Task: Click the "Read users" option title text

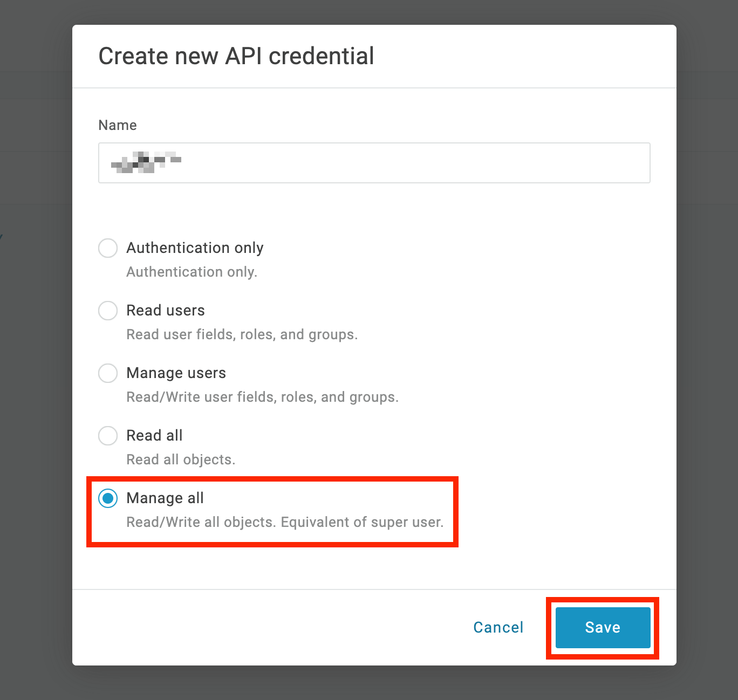Action: point(166,311)
